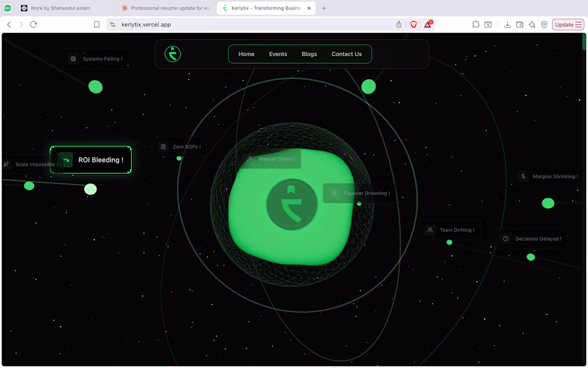Click the central Kerlytix logo sphere
Image resolution: width=588 pixels, height=368 pixels.
click(x=292, y=204)
